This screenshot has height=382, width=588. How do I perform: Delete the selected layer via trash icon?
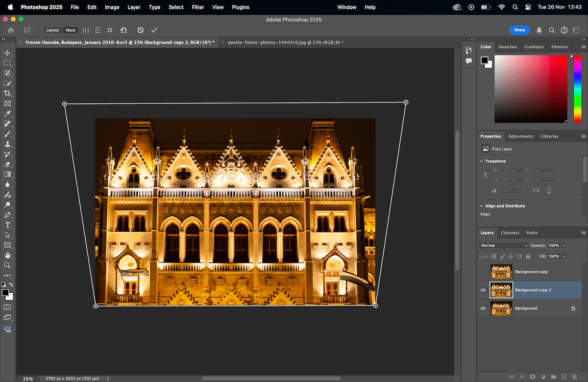click(x=574, y=377)
